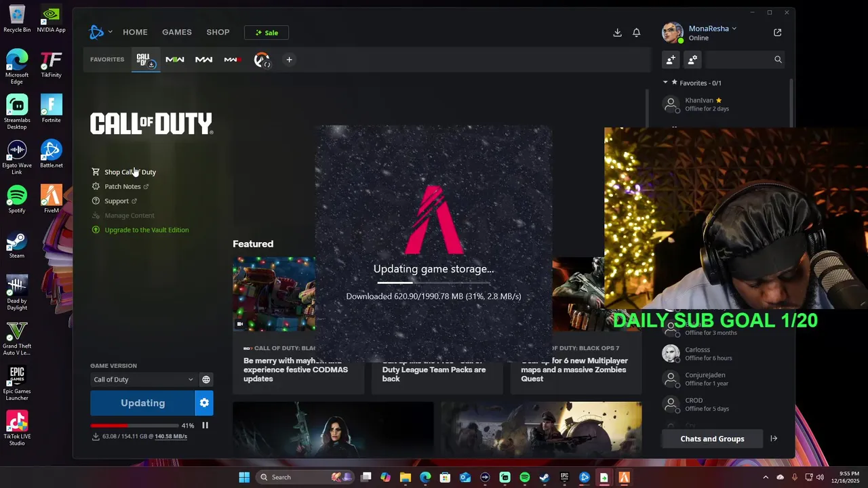The width and height of the screenshot is (868, 488).
Task: Open Microsoft Edge desktop shortcut
Action: tap(17, 67)
